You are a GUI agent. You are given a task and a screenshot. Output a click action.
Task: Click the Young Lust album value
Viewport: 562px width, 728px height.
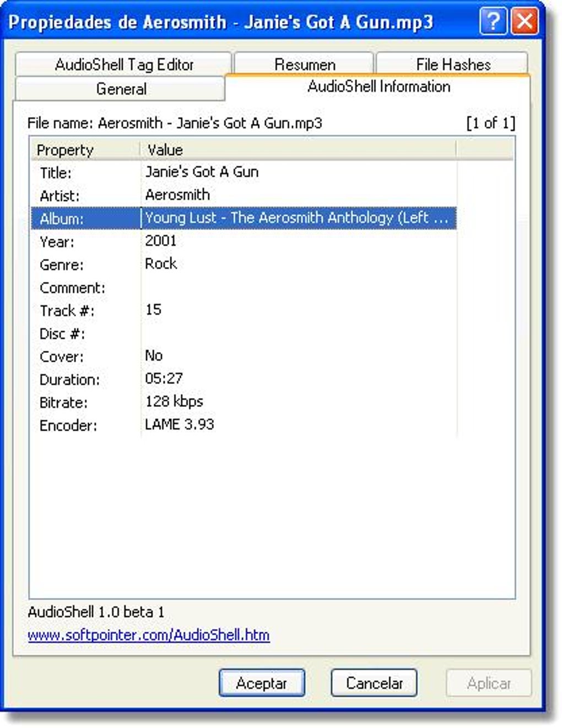tap(296, 218)
